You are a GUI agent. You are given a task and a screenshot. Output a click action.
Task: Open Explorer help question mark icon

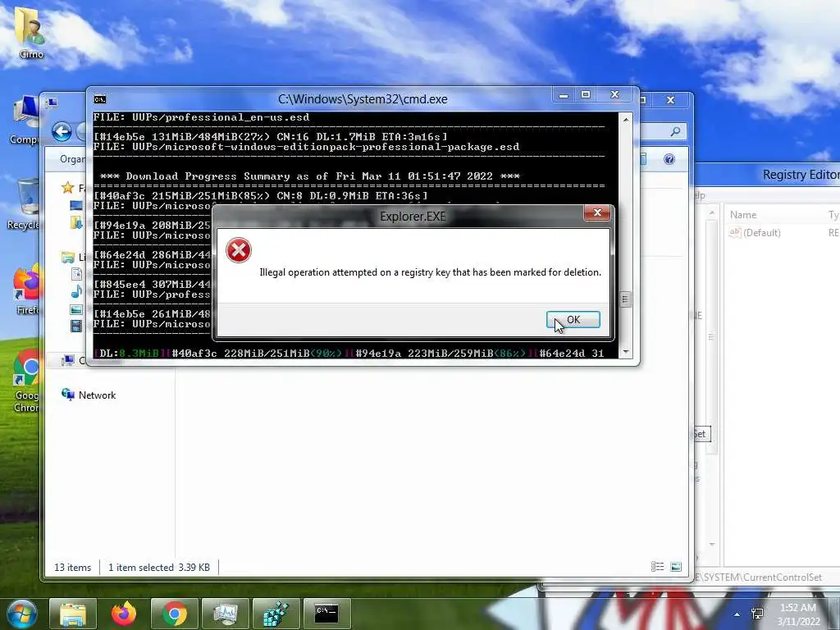pos(669,159)
